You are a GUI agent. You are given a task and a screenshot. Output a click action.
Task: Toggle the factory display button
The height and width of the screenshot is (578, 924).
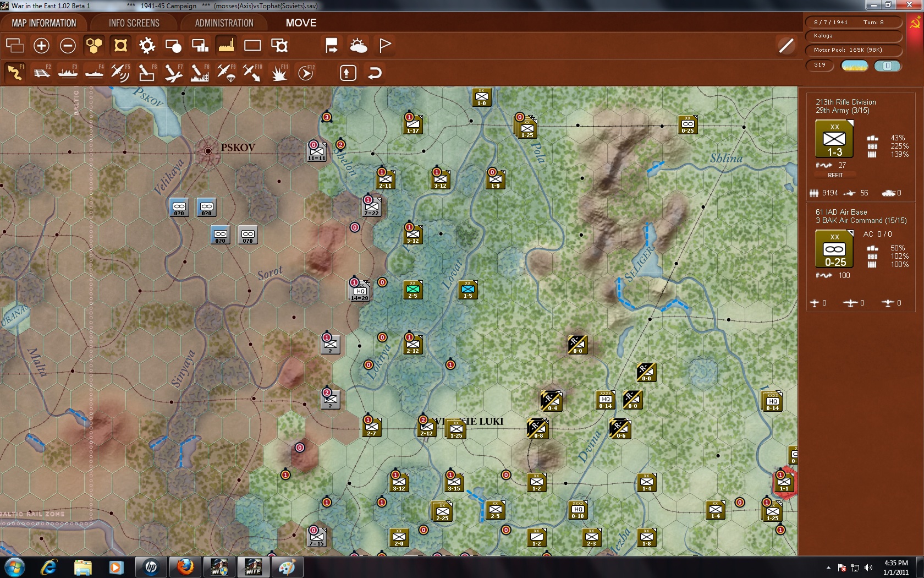[x=226, y=45]
